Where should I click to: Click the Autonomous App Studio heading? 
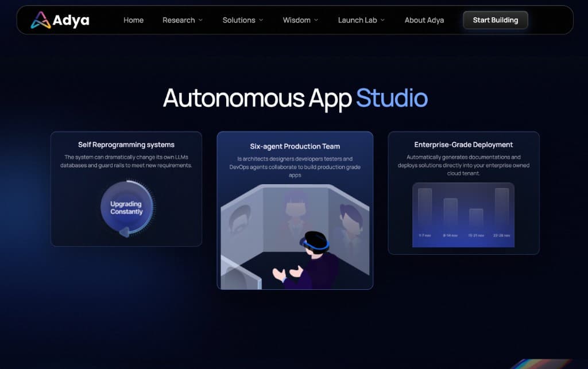(295, 98)
